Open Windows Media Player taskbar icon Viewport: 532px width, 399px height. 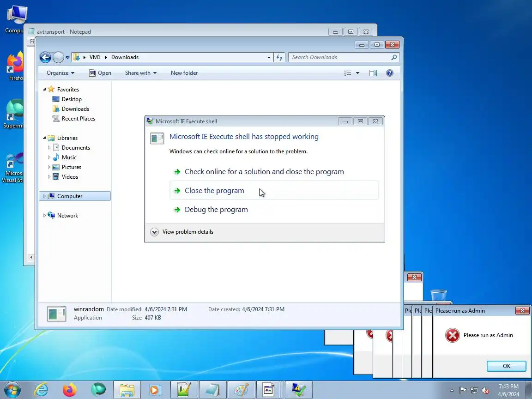[155, 390]
